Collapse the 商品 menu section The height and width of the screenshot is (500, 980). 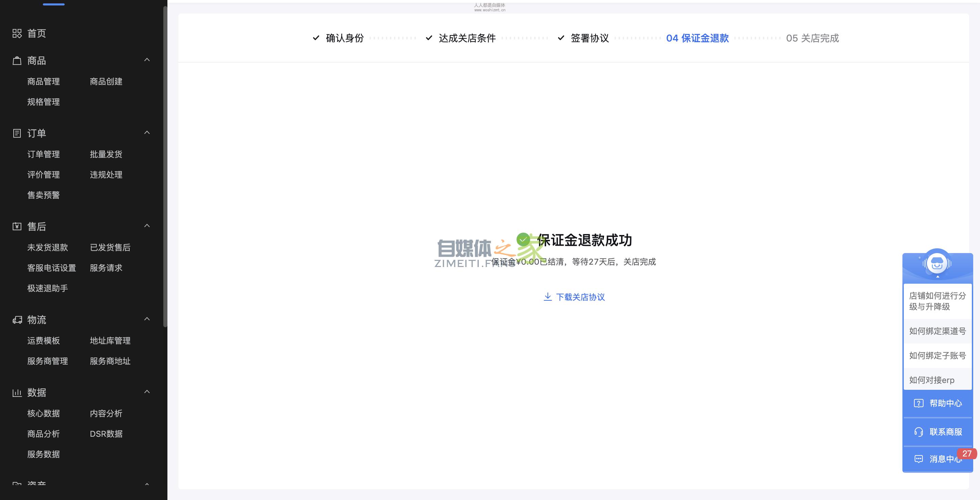(x=147, y=60)
